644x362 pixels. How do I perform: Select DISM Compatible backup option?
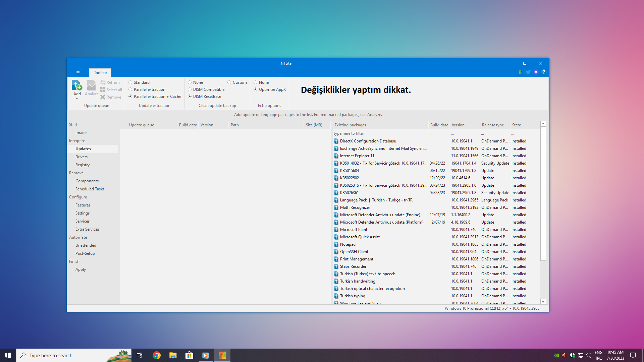pyautogui.click(x=190, y=89)
